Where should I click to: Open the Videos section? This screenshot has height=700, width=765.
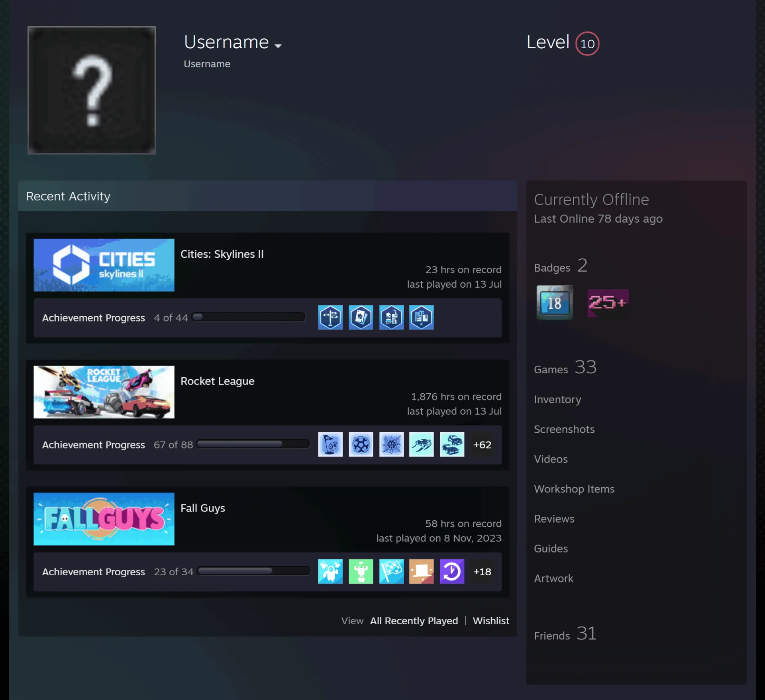click(551, 459)
